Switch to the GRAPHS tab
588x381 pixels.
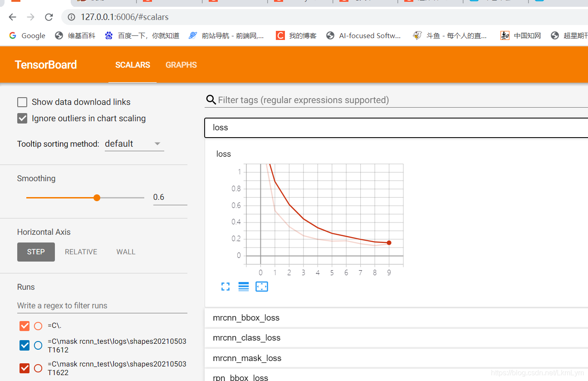181,65
